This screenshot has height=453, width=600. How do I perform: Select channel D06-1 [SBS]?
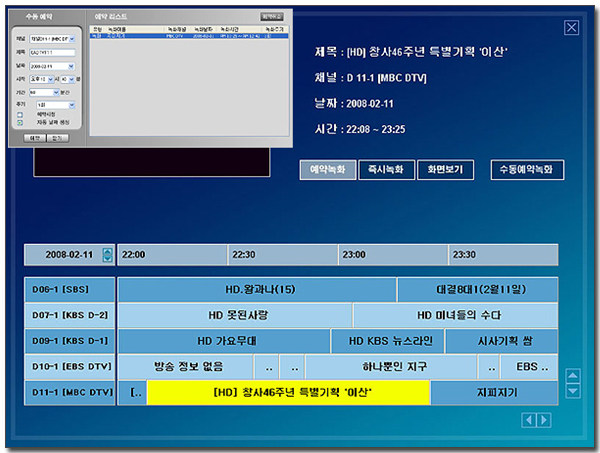70,290
